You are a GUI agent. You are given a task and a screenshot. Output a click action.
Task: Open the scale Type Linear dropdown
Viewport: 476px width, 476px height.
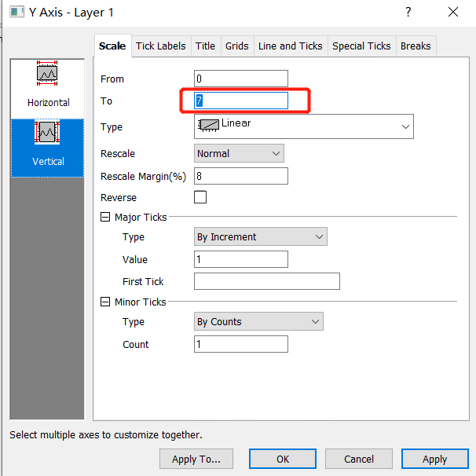tap(303, 126)
